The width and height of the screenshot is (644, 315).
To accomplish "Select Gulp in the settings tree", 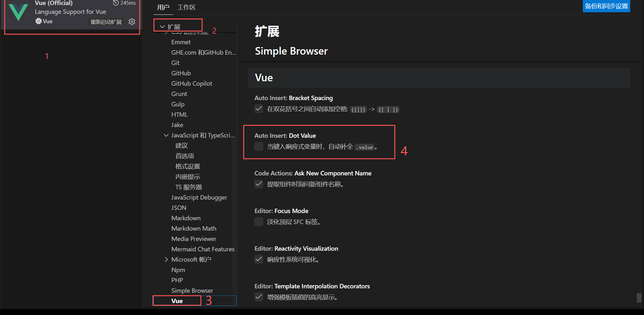I will [x=178, y=104].
